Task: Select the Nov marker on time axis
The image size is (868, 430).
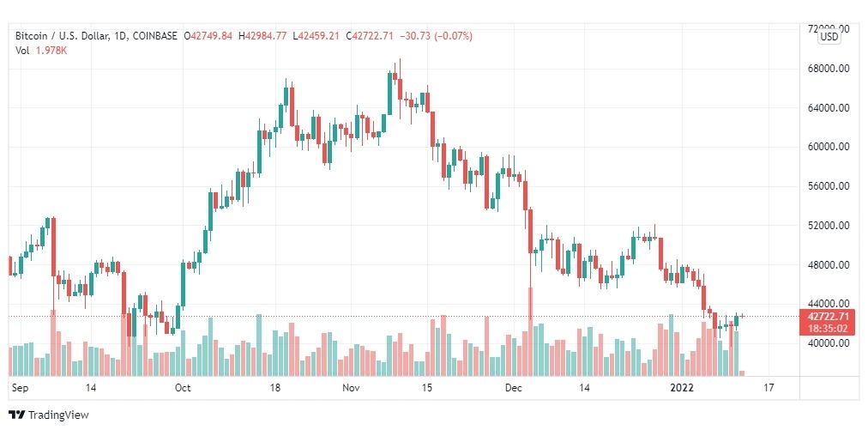Action: [351, 387]
